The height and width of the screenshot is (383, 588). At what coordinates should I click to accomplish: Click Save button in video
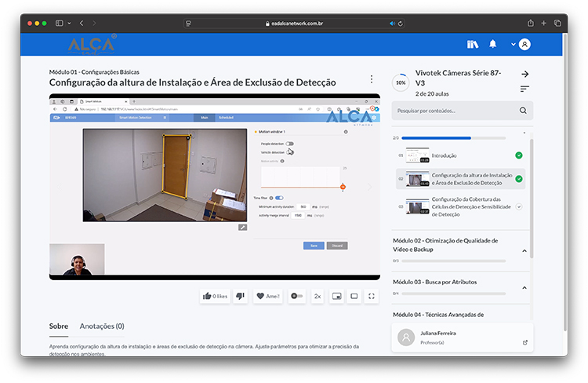tap(314, 246)
